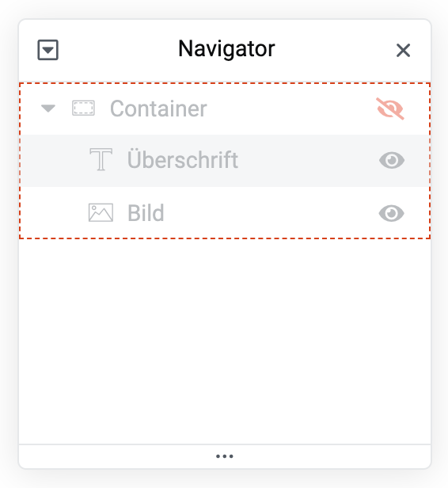This screenshot has width=448, height=488.
Task: Show the hidden Container via crossed-eye icon
Action: coord(390,109)
